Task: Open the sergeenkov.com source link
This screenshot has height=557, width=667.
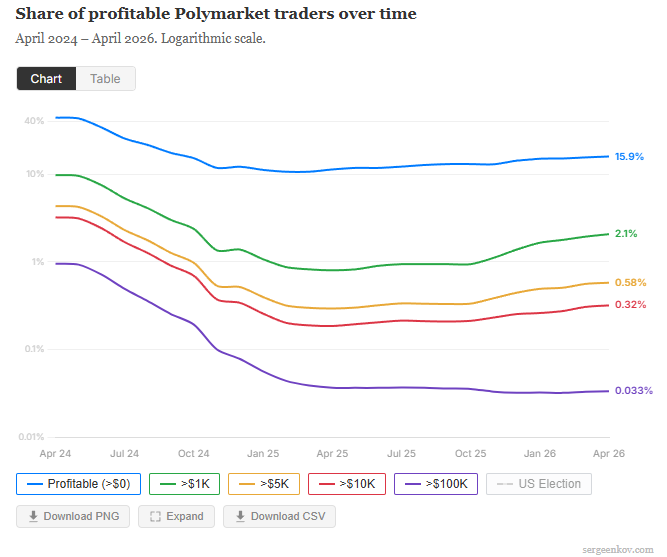Action: [617, 549]
